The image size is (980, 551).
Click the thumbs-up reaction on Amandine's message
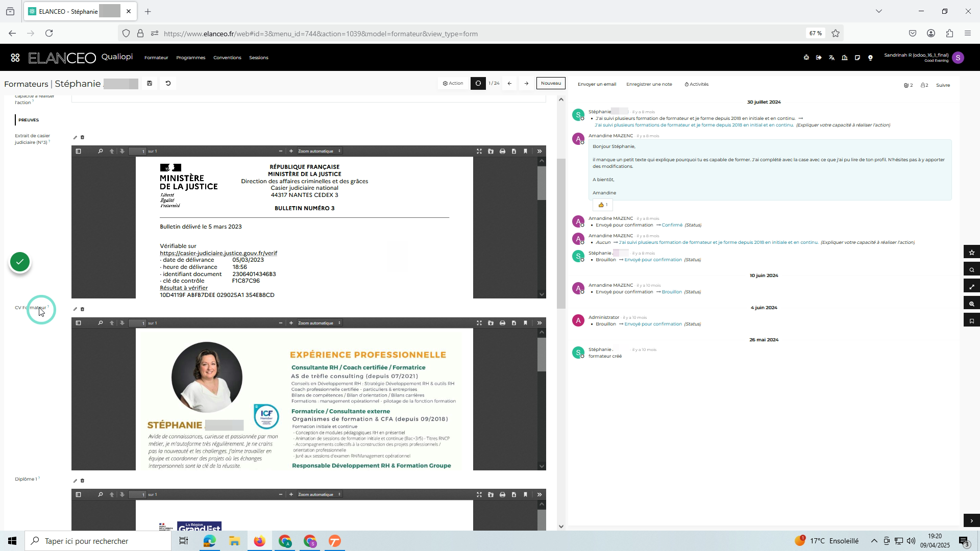[603, 205]
